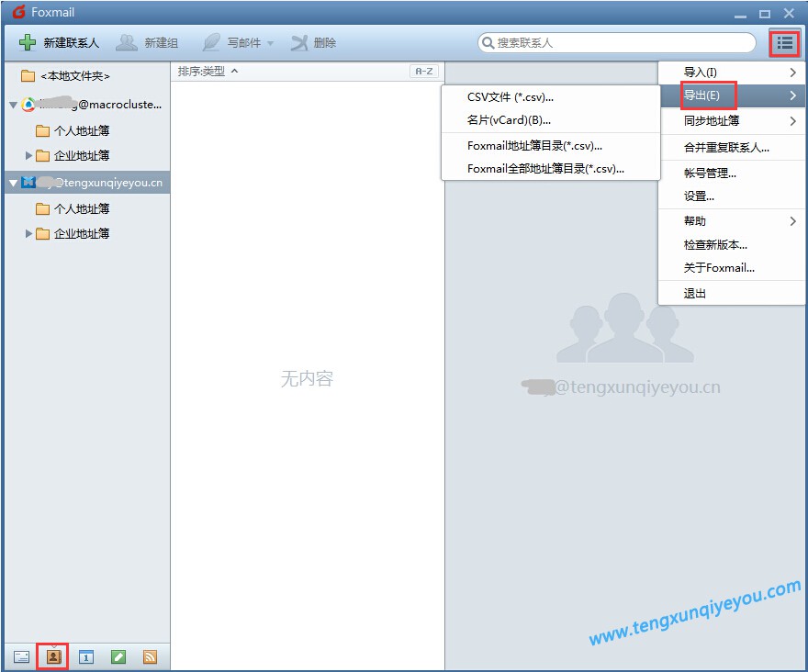Expand the 同步地址簿 submenu arrow
The image size is (808, 672).
[793, 121]
